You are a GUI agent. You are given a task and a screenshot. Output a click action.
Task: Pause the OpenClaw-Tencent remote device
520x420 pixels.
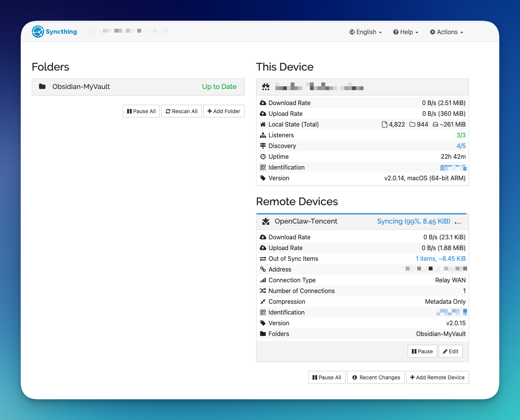click(422, 351)
